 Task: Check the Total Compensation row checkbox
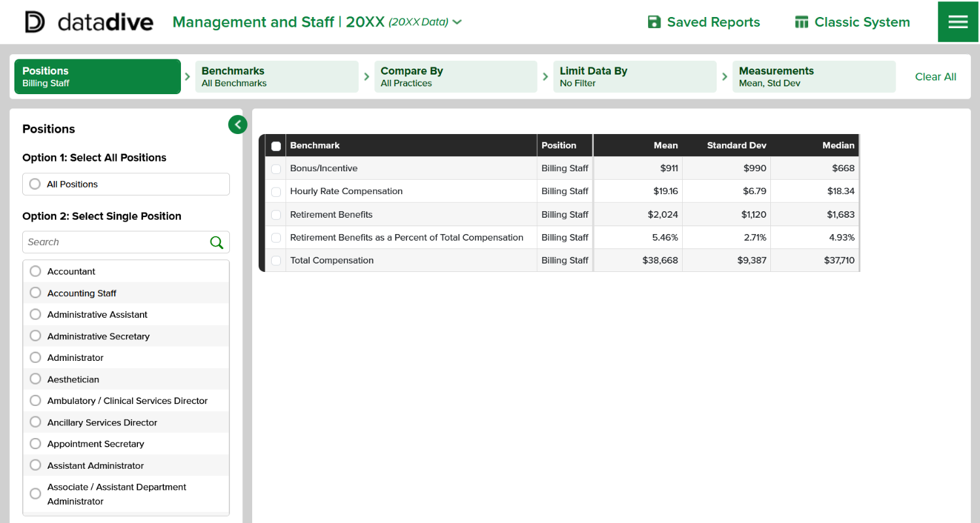(x=276, y=261)
